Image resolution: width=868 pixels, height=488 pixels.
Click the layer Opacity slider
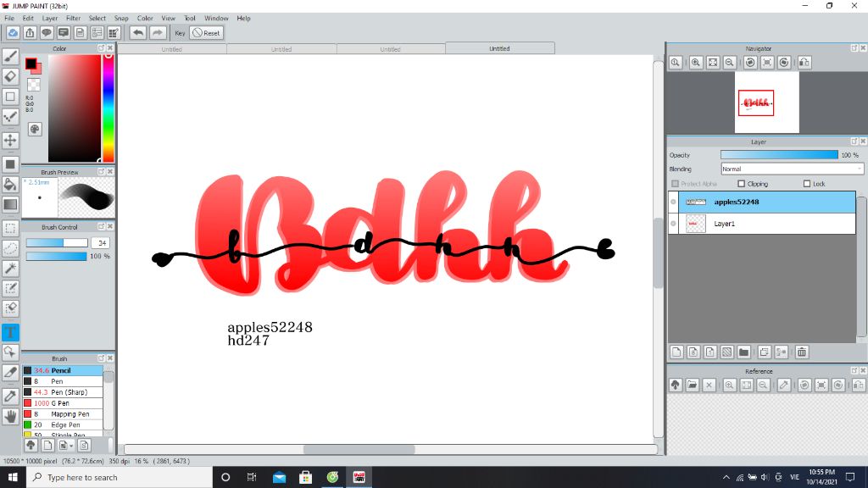tap(779, 155)
